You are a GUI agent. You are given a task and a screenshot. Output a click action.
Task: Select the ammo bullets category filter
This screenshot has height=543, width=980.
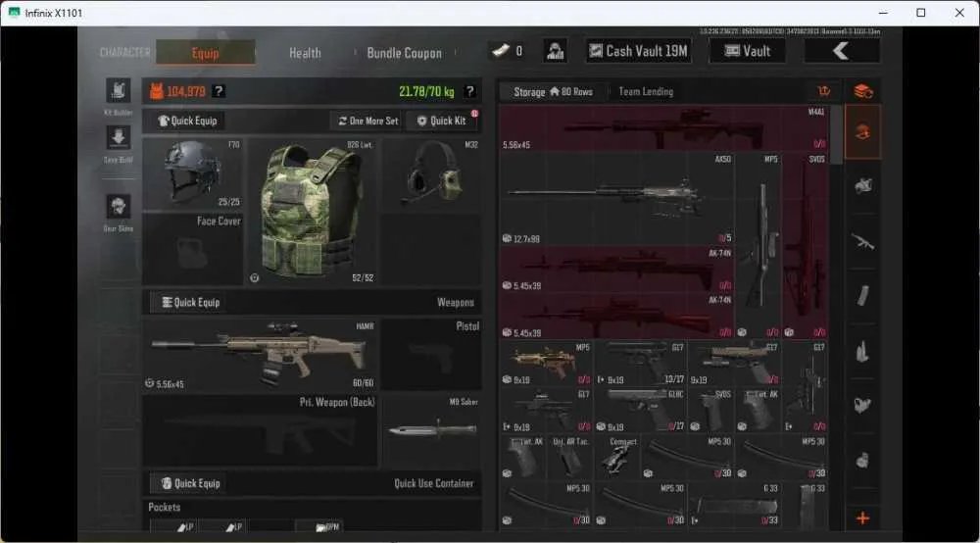click(x=863, y=352)
